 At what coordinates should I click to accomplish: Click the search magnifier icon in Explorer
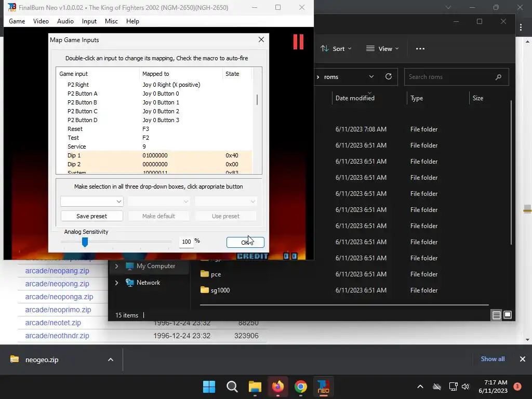tap(498, 77)
